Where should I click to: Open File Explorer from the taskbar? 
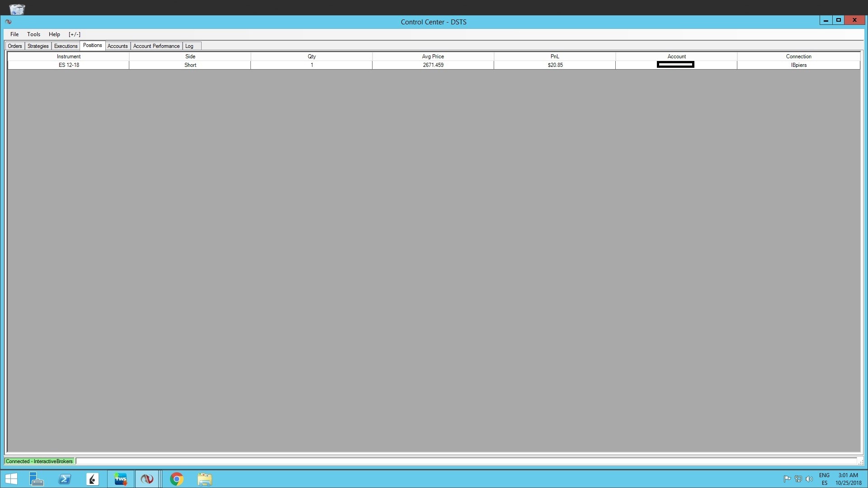[x=205, y=479]
